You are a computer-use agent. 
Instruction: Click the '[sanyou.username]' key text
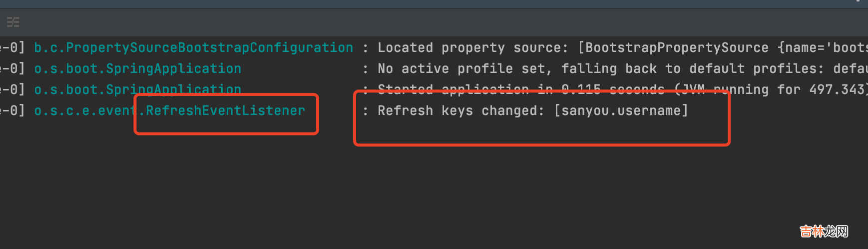(x=621, y=110)
